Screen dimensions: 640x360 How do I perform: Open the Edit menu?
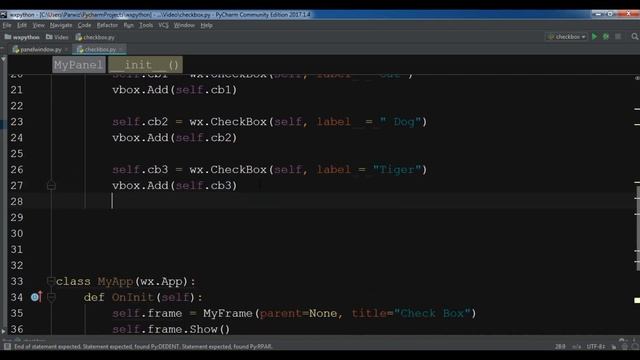tap(22, 25)
